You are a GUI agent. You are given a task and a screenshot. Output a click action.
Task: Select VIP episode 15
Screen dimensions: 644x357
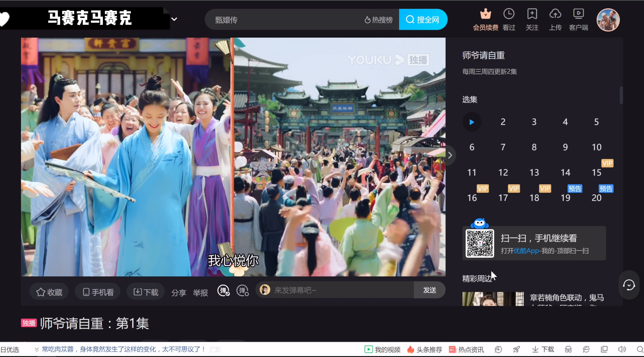click(597, 173)
